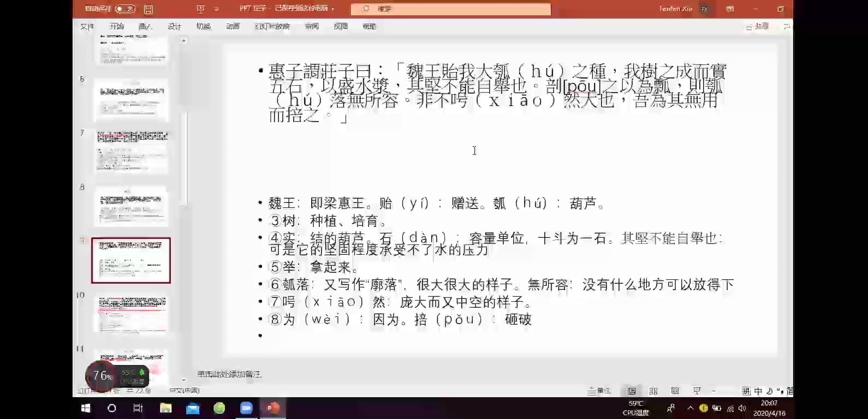
Task: Click into the search box in title bar
Action: click(450, 9)
